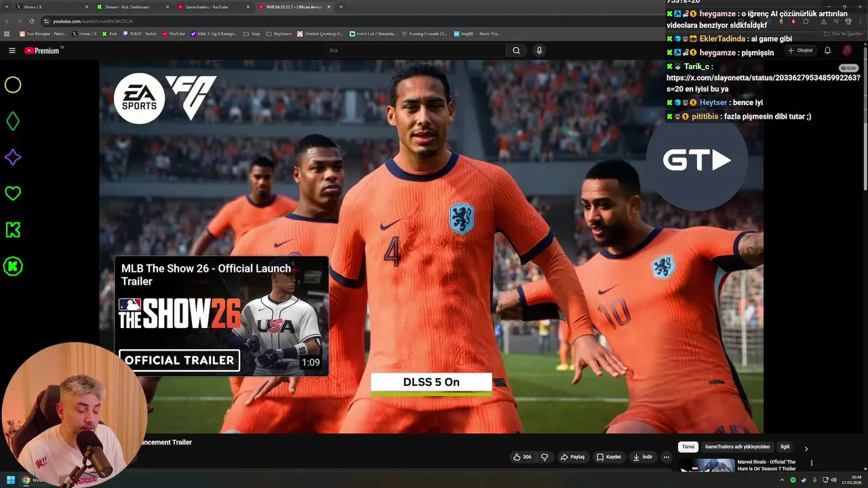Open Chrome from the Windows taskbar
Screen dimensions: 868x488
[26, 480]
